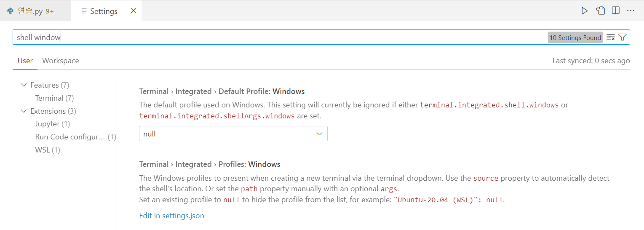
Task: Select the User settings tab
Action: point(25,61)
